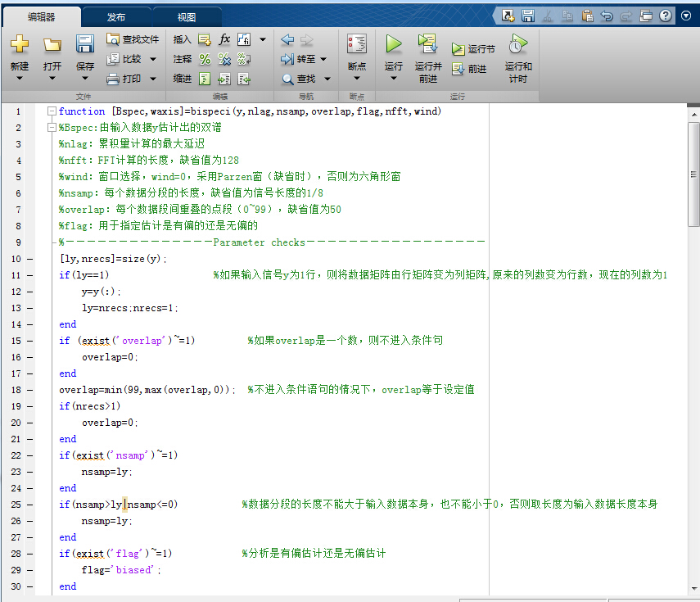Click the New file plus icon

coord(19,44)
